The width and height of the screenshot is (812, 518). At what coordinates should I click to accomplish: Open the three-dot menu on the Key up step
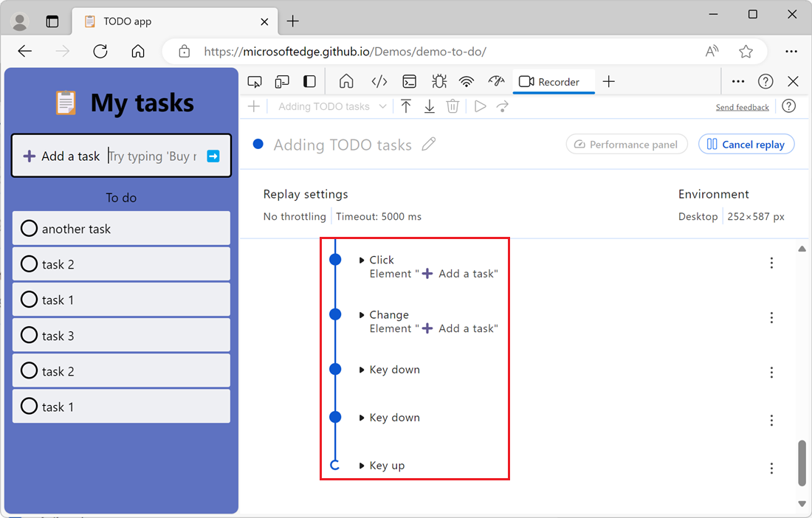tap(771, 468)
